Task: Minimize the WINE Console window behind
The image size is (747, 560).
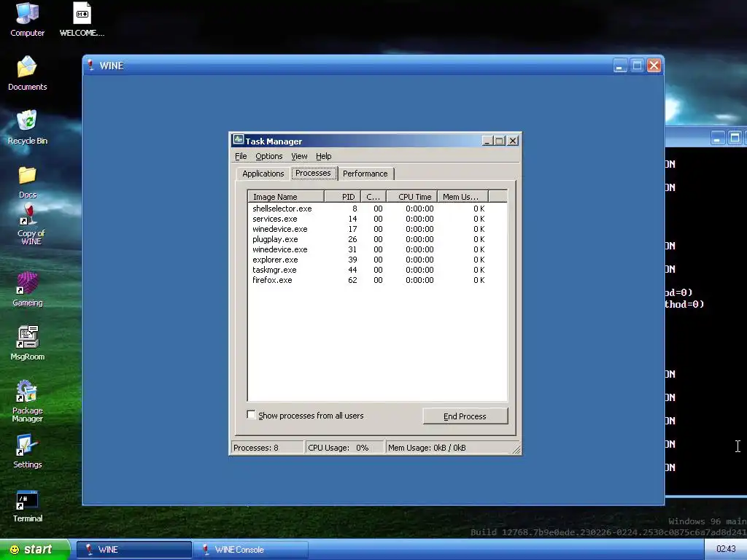Action: 717,138
